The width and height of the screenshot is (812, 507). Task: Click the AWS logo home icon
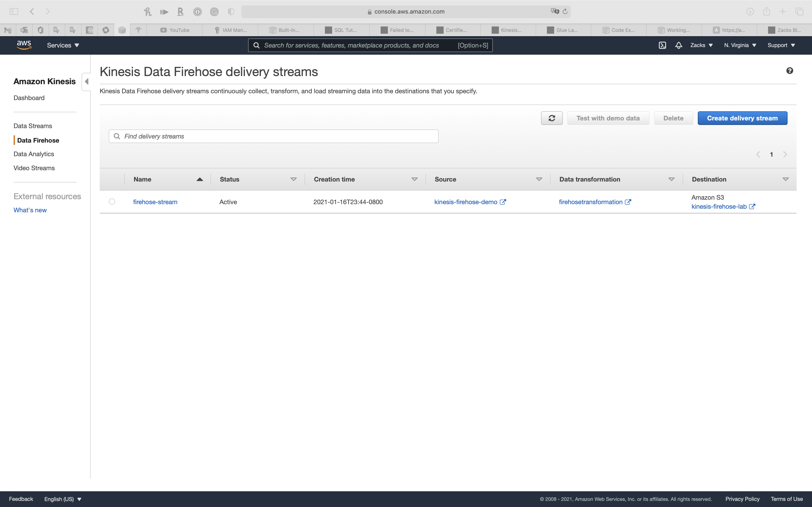click(x=24, y=45)
